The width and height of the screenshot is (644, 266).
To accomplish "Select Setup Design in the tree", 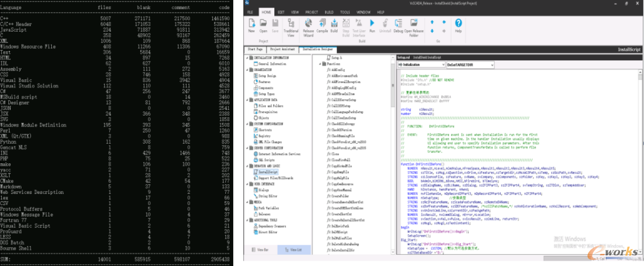I will click(267, 76).
